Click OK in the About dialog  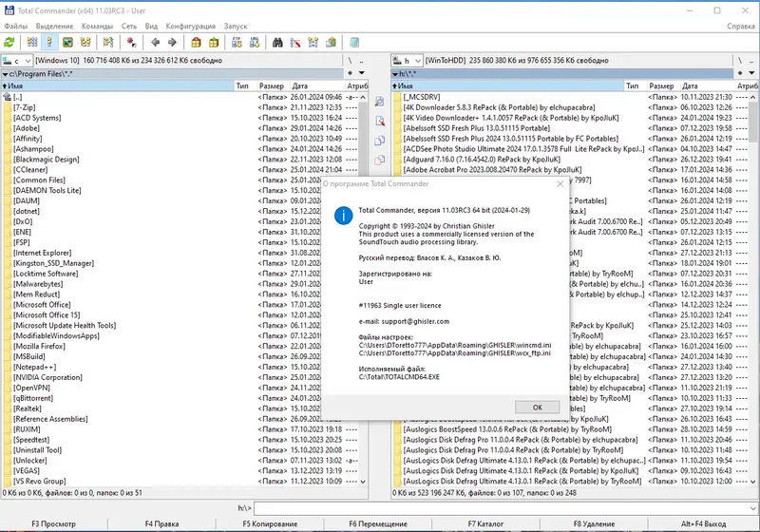click(x=537, y=408)
